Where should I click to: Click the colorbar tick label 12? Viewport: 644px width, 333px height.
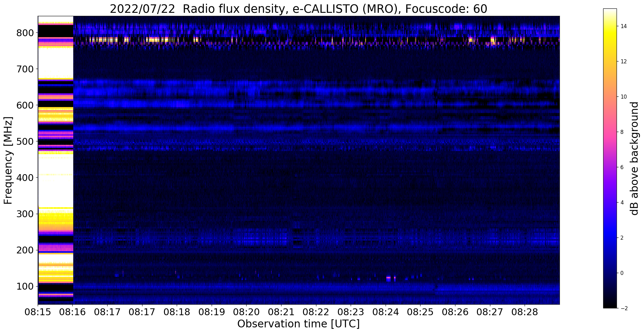click(623, 61)
